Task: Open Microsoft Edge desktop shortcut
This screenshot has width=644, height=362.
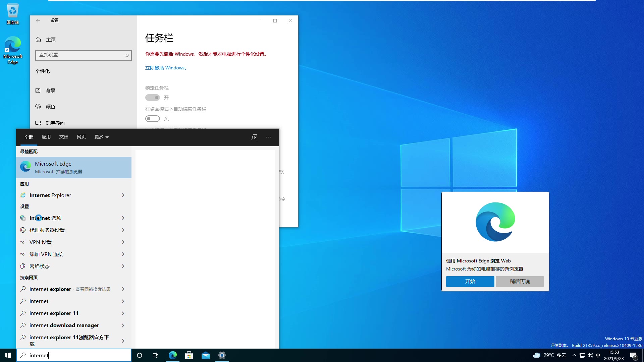Action: (x=13, y=50)
